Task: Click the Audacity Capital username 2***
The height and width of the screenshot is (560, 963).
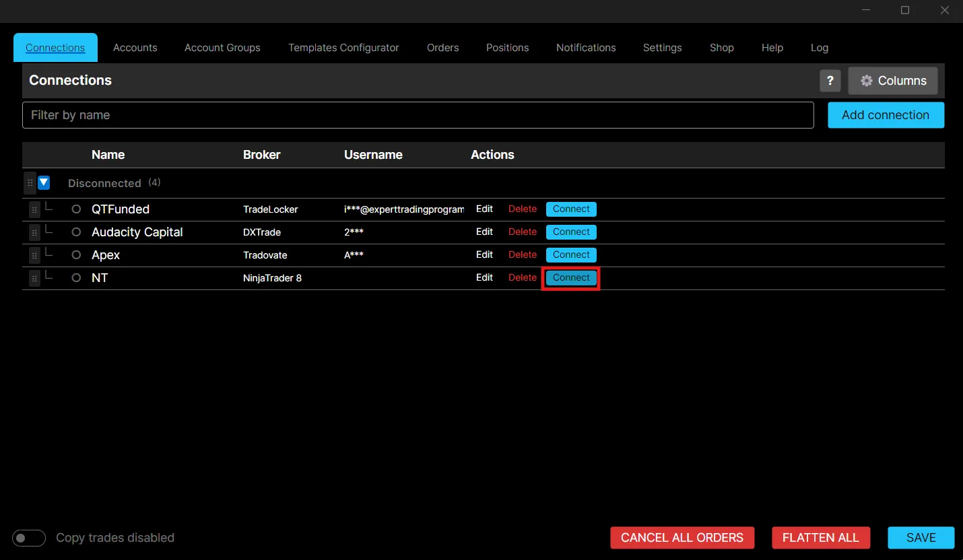Action: pyautogui.click(x=354, y=232)
